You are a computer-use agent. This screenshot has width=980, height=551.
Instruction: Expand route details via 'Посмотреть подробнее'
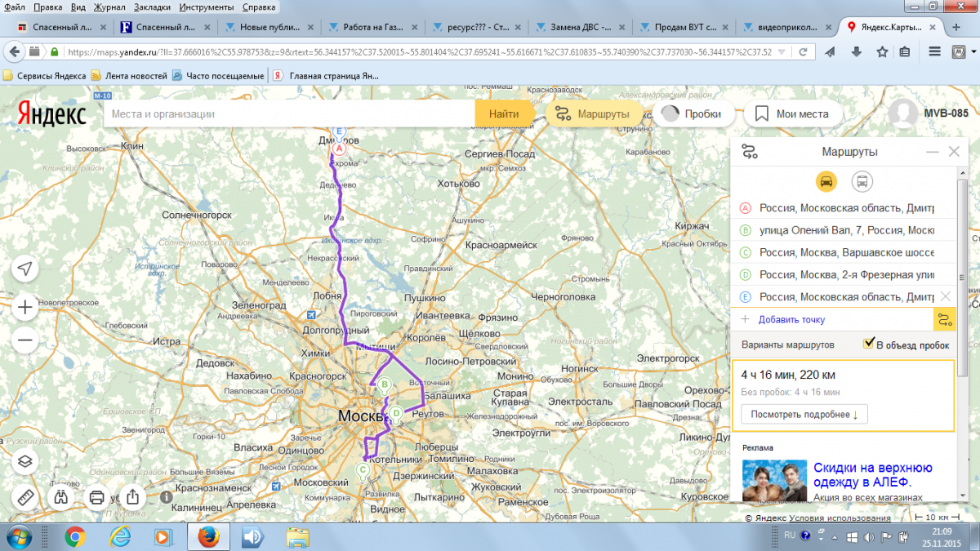point(804,414)
